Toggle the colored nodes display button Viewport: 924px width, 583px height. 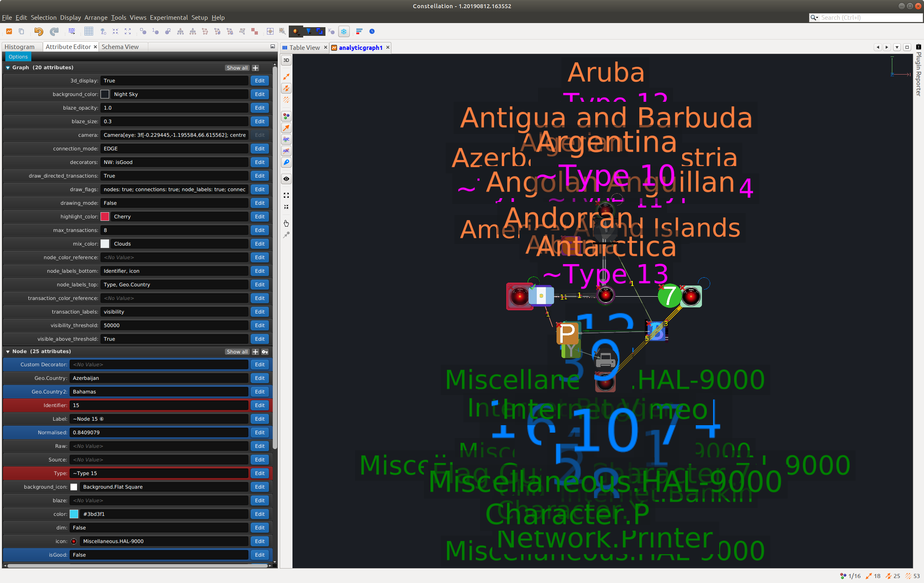click(286, 116)
